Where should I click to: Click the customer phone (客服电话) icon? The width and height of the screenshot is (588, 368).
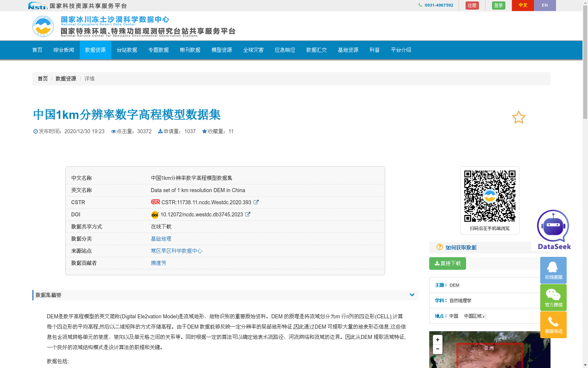553,325
